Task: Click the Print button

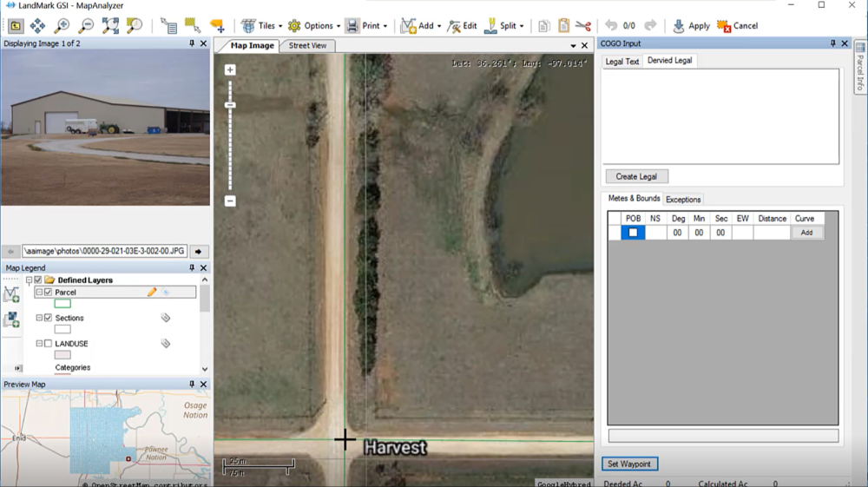Action: 363,25
